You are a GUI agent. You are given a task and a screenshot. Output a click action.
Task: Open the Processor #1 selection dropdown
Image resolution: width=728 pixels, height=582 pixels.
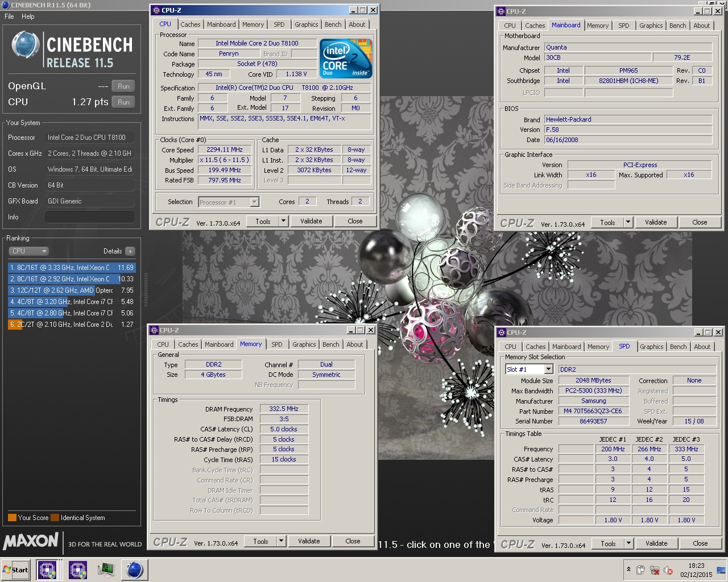(x=229, y=202)
